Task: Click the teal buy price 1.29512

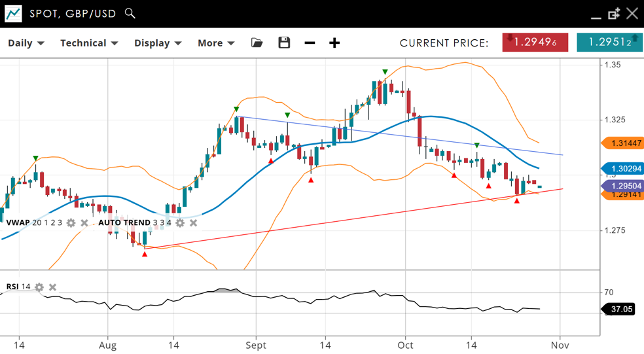Action: pos(609,43)
